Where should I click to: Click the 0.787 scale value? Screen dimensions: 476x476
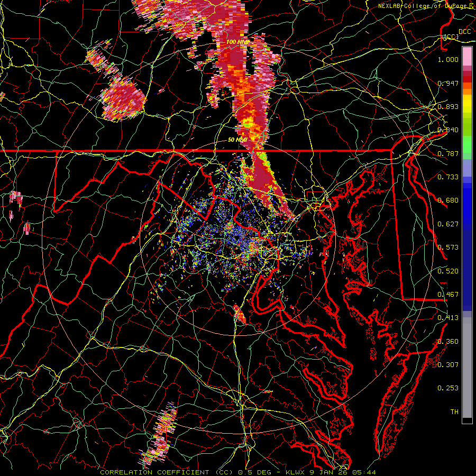pos(448,153)
